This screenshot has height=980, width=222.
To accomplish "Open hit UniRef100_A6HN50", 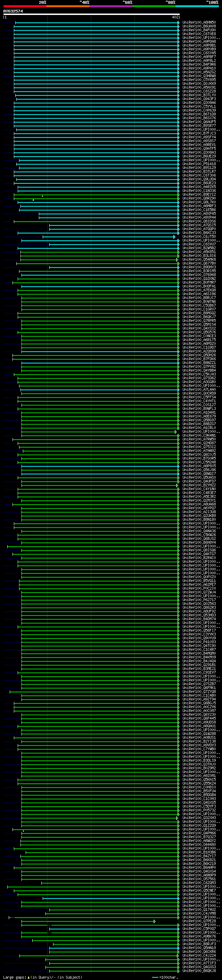I will 199,23.
